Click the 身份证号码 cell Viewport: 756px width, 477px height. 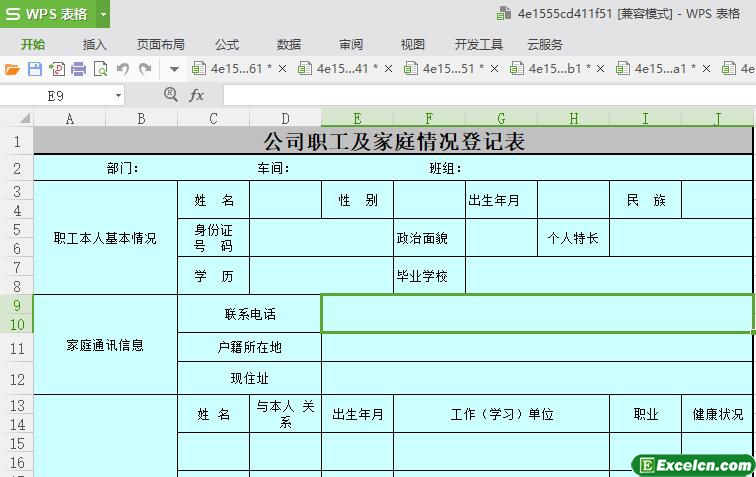pyautogui.click(x=214, y=238)
